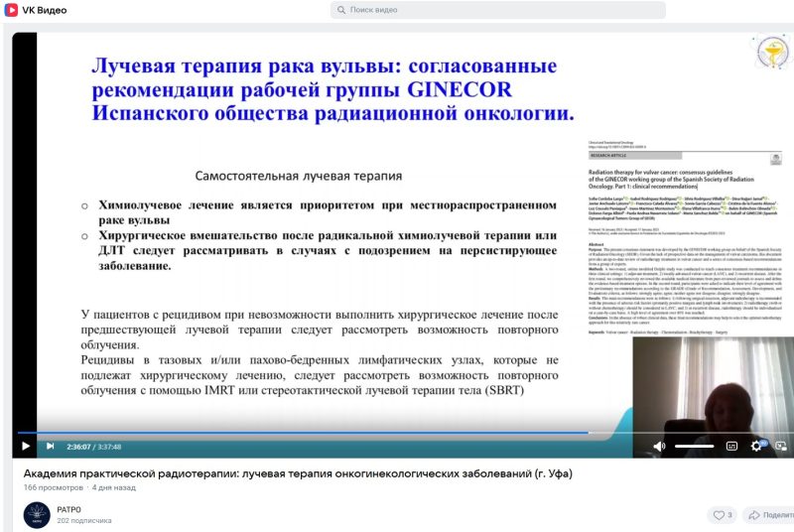Skip to the next video

50,446
